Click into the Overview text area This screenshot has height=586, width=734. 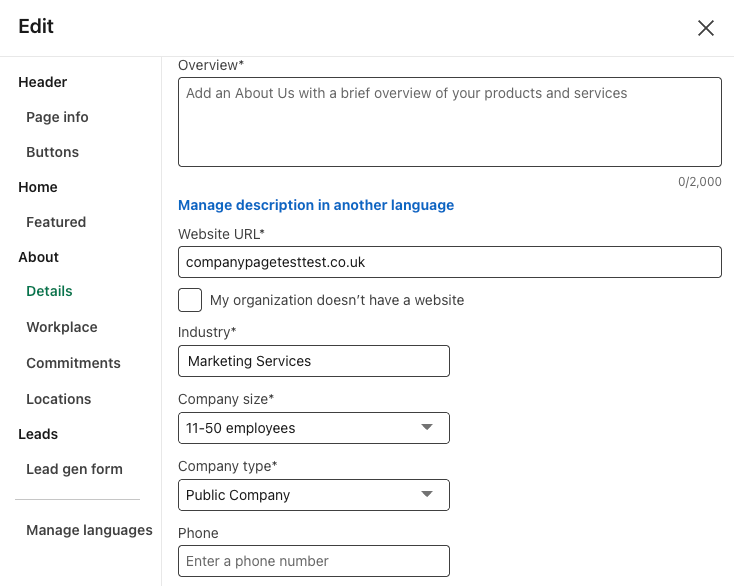449,122
